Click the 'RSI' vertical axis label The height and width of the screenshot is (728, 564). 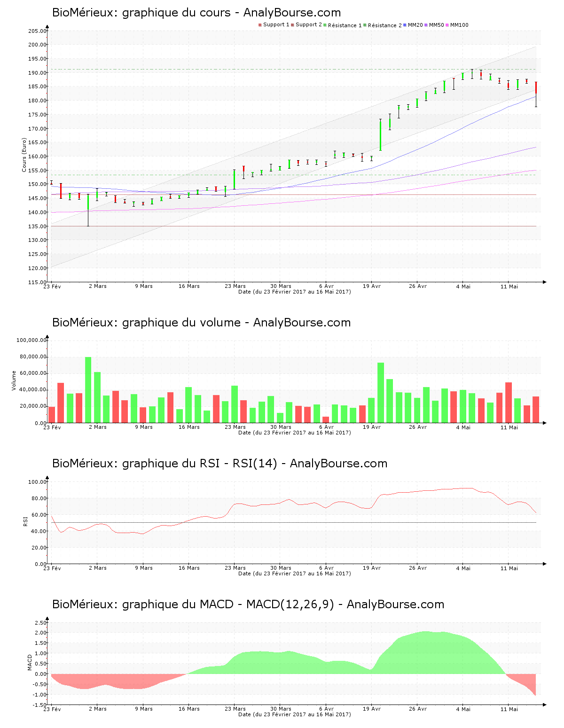25,521
